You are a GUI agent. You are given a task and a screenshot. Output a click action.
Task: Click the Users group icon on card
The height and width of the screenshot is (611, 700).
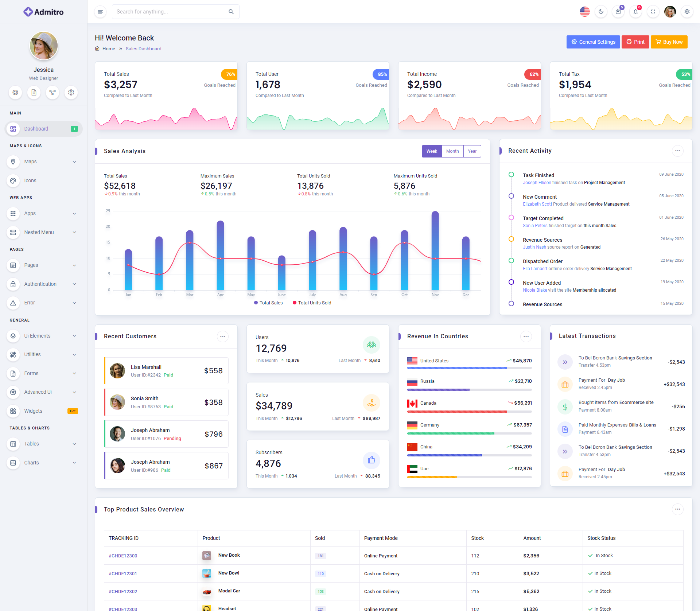371,345
